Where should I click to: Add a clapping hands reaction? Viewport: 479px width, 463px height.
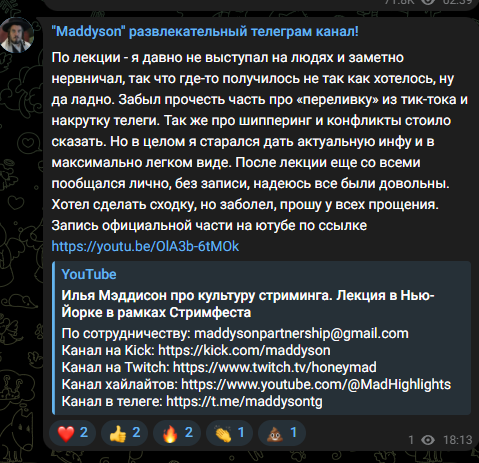click(x=229, y=433)
